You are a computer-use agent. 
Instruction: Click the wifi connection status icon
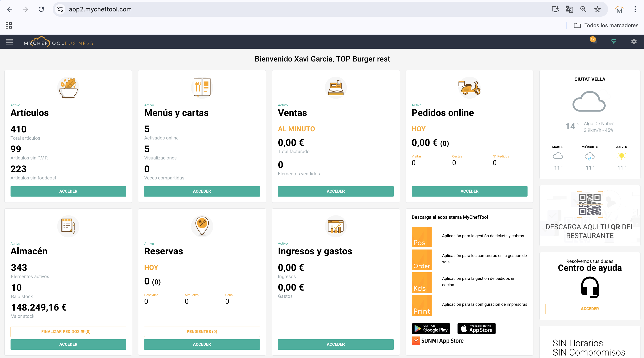[x=614, y=41]
